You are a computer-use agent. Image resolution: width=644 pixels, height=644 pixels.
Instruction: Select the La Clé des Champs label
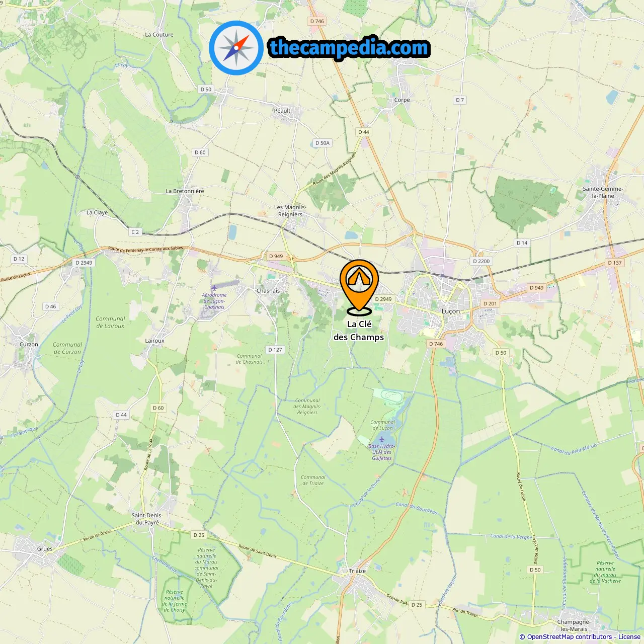359,331
